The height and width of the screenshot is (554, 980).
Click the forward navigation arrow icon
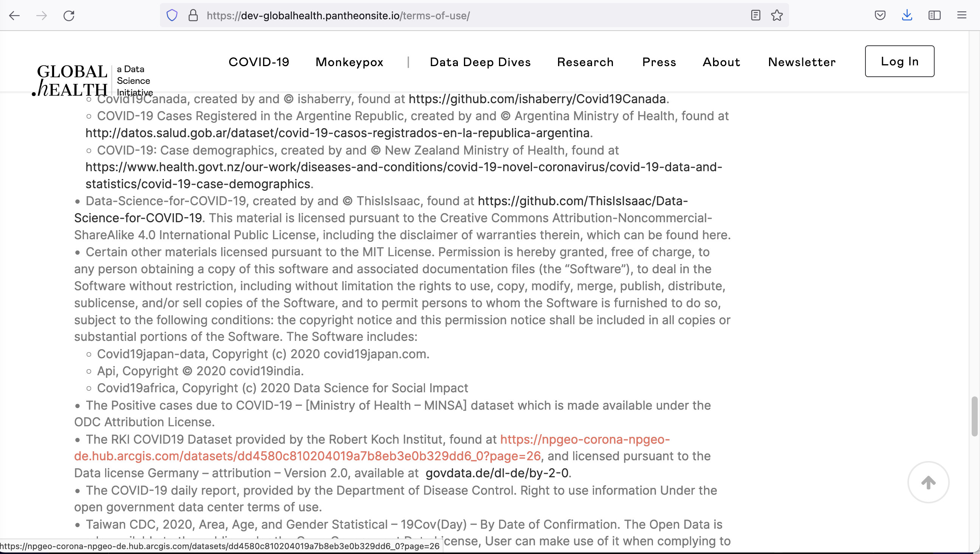tap(42, 15)
